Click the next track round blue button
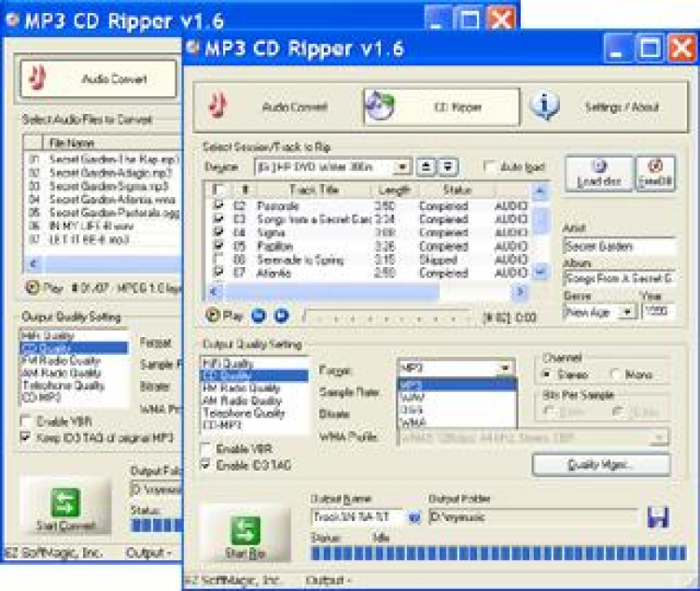This screenshot has height=591, width=700. point(281,316)
